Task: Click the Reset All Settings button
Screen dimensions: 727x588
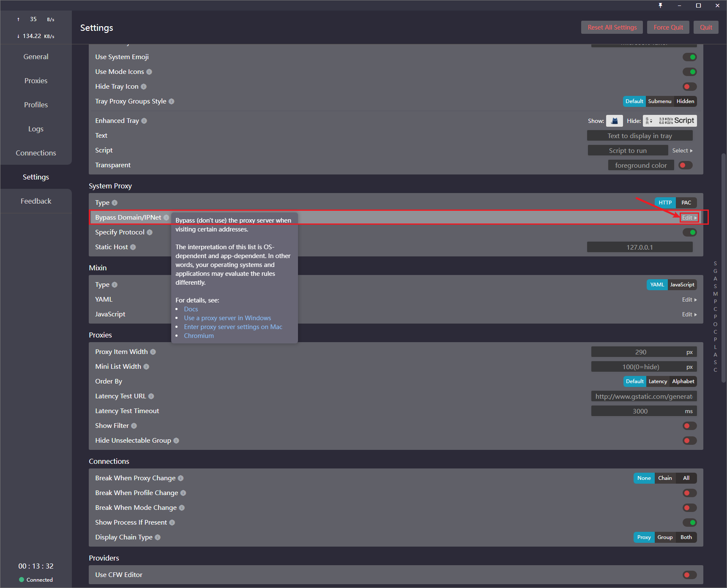Action: [x=612, y=27]
